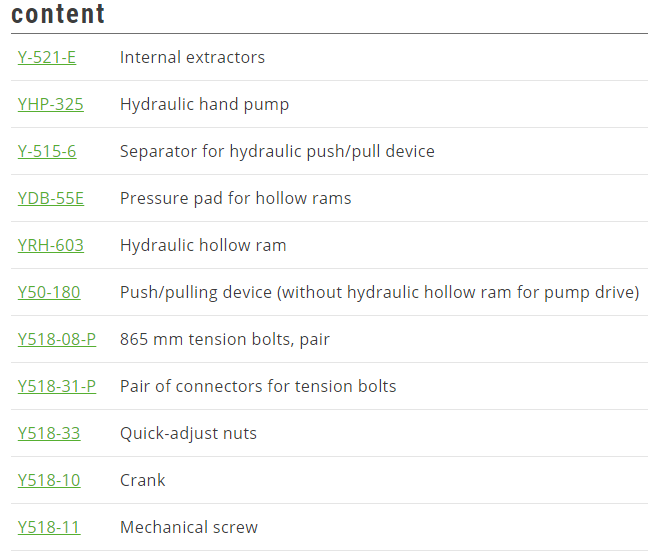649x555 pixels.
Task: Select the Y518-31-P connectors link
Action: click(57, 387)
